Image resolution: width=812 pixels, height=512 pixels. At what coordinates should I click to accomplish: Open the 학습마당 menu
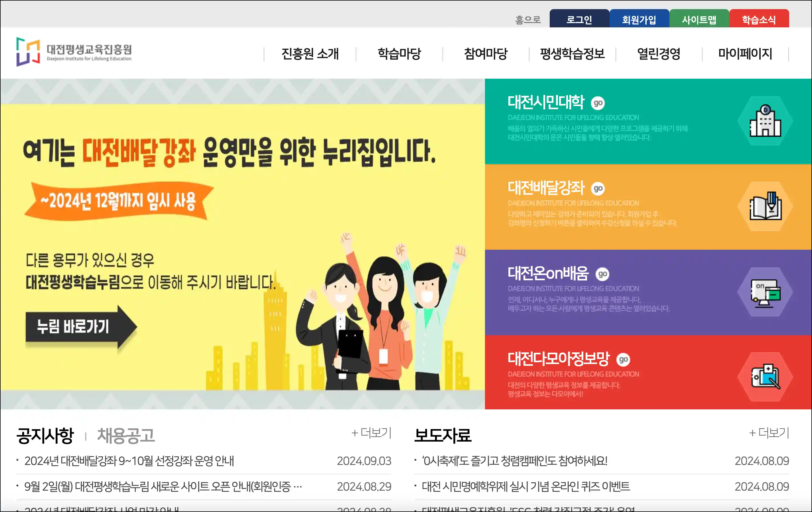[399, 54]
